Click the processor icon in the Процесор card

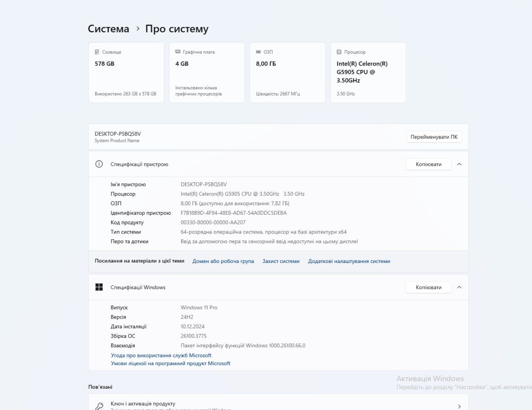339,52
